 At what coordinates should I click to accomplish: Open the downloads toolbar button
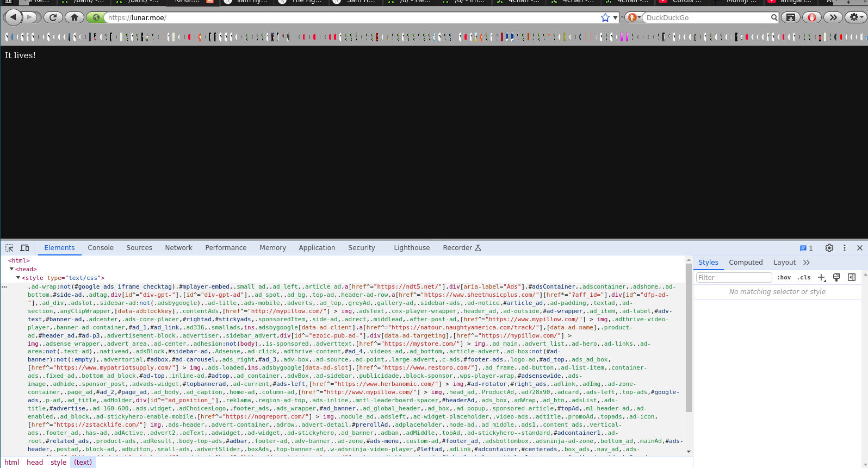click(x=791, y=17)
